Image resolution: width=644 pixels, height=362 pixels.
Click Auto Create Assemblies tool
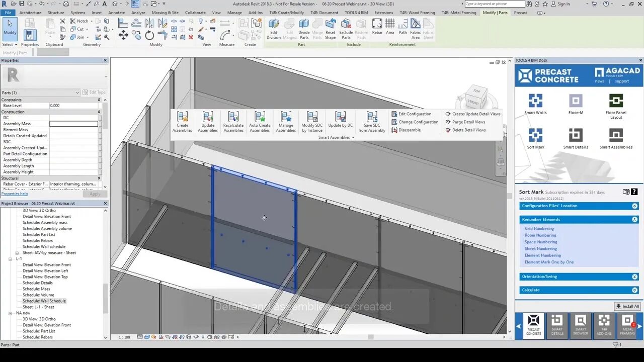pos(260,122)
